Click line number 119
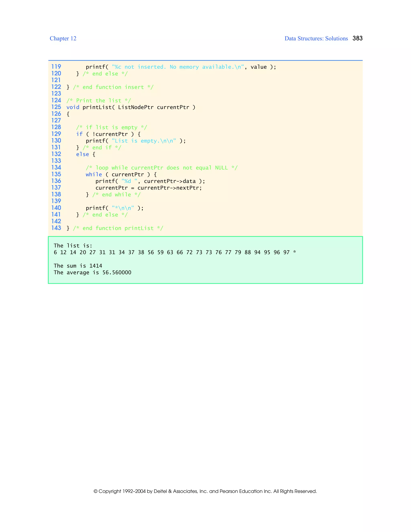Screen dimensions: 411x532 56,67
